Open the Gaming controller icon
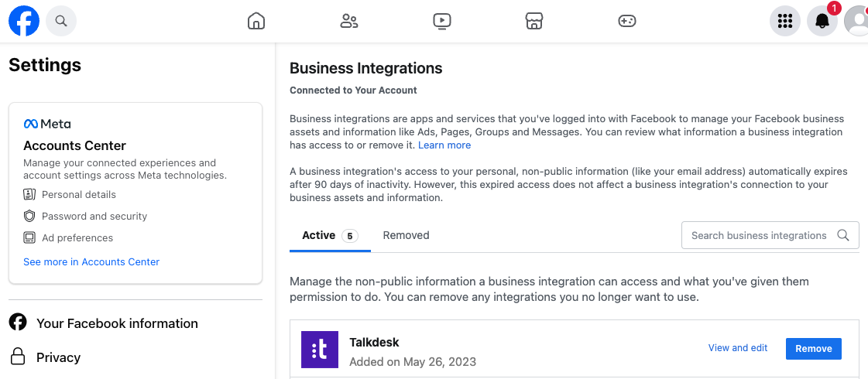Viewport: 868px width, 379px height. (626, 21)
